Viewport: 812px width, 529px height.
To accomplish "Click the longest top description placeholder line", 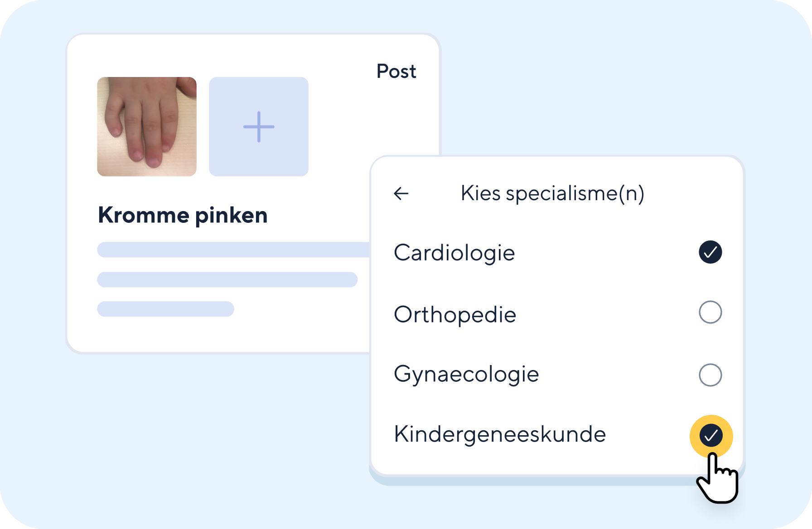I will coord(233,250).
